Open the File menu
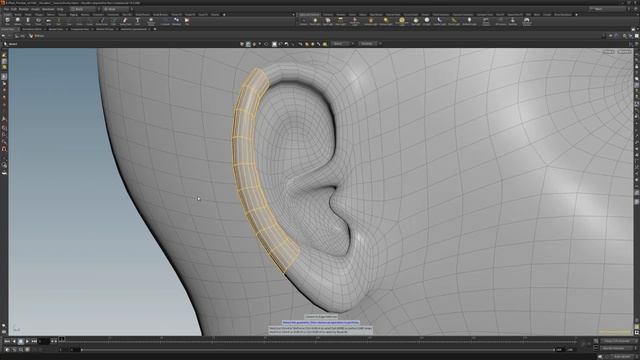The image size is (640, 360). point(6,9)
